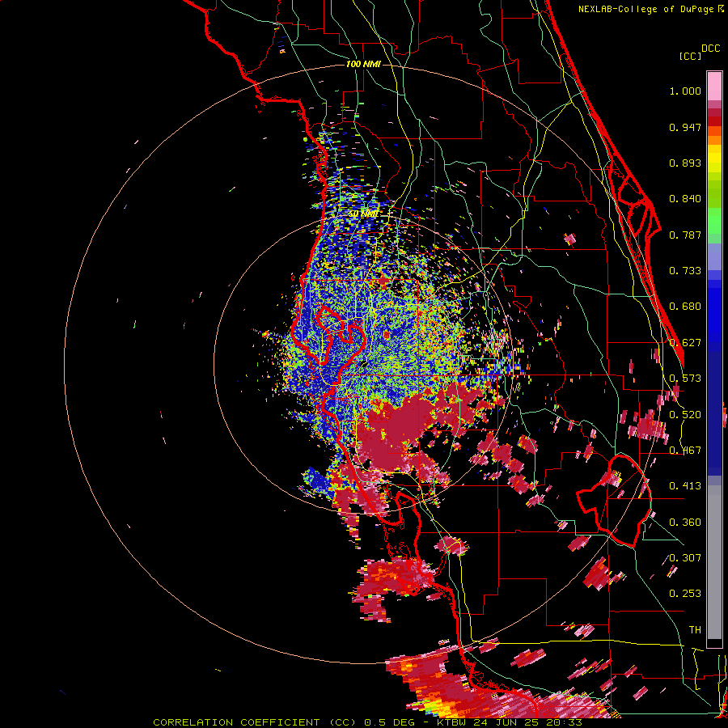Select the 0.680 legend value
This screenshot has height=728, width=728.
point(685,307)
